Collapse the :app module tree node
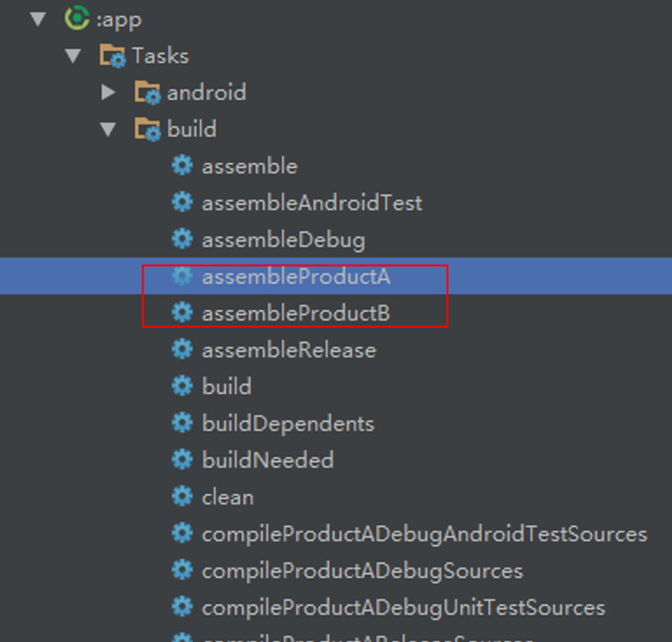Viewport: 672px width, 642px height. click(38, 18)
